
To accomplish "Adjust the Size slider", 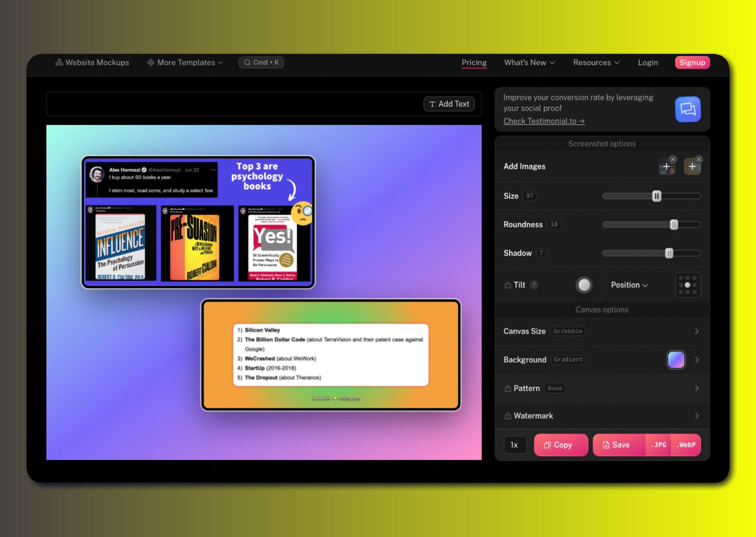I will pyautogui.click(x=656, y=196).
